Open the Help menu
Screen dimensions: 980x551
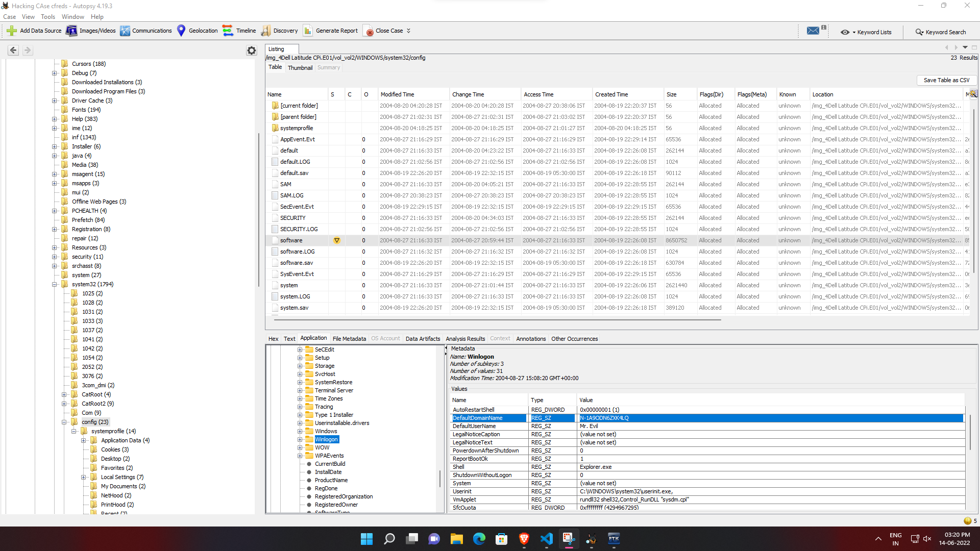pyautogui.click(x=97, y=17)
